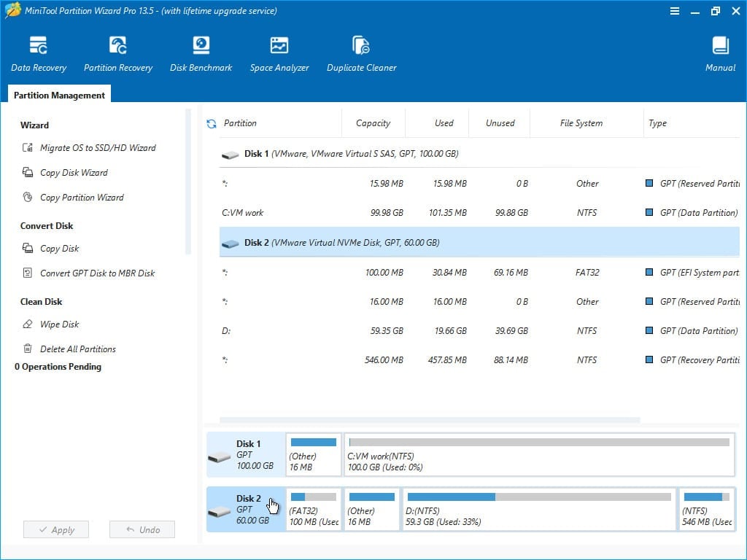The image size is (747, 560).
Task: Start the Space Analyzer tool
Action: point(279,54)
